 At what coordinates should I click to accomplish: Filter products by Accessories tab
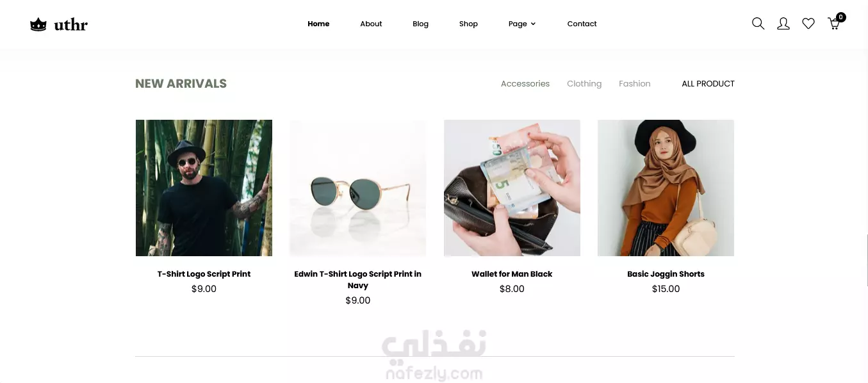click(525, 83)
